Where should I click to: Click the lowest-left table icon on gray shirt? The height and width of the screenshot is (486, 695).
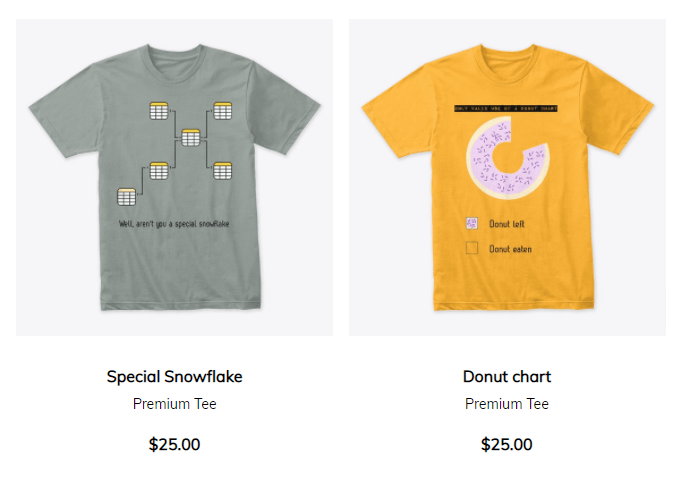[126, 197]
